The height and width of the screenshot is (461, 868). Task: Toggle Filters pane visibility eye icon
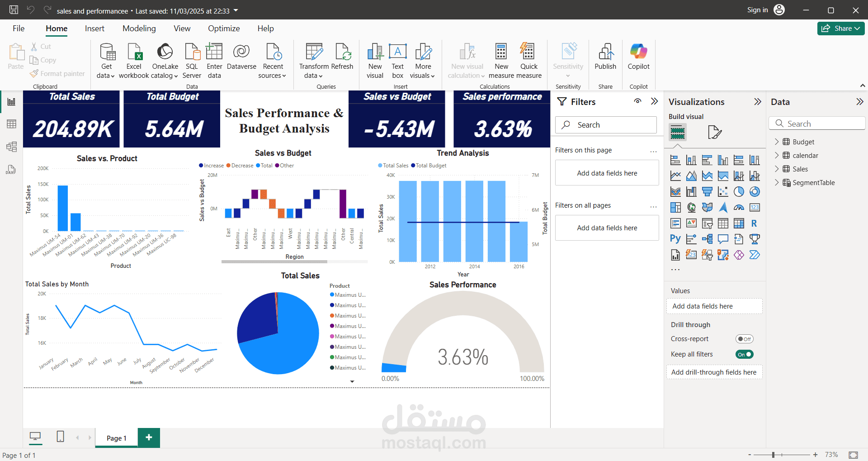637,101
